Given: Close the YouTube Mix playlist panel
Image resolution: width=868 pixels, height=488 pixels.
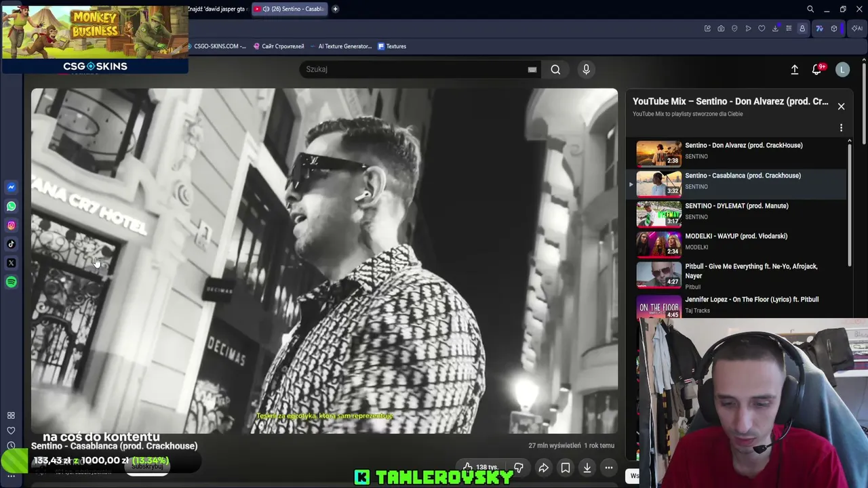Looking at the screenshot, I should [x=841, y=106].
